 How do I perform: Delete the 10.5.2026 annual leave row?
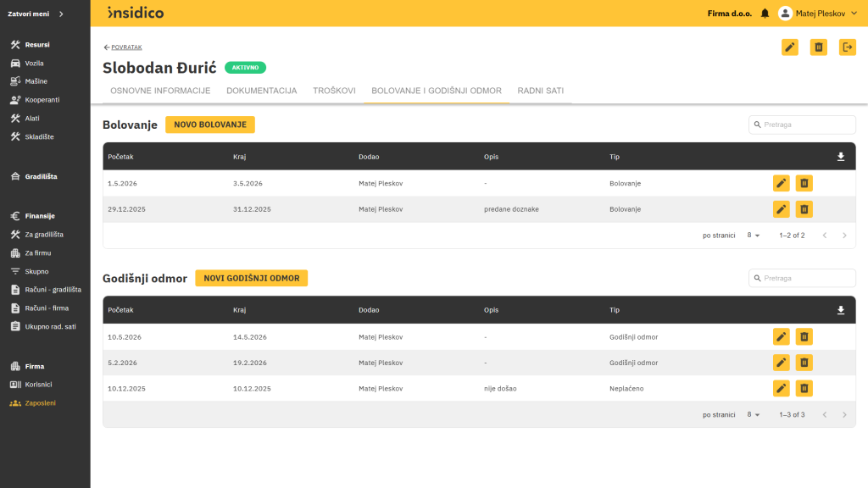[x=804, y=336]
